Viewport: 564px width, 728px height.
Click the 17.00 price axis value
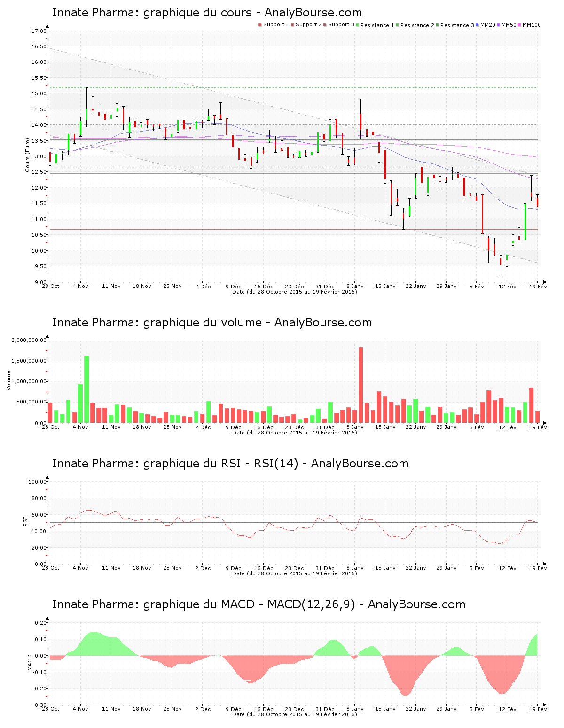tap(39, 31)
